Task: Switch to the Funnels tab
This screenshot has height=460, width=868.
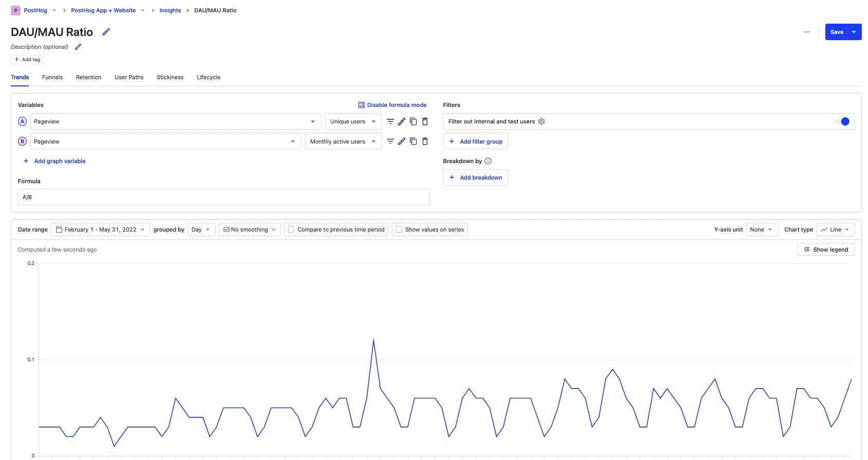Action: [x=52, y=77]
